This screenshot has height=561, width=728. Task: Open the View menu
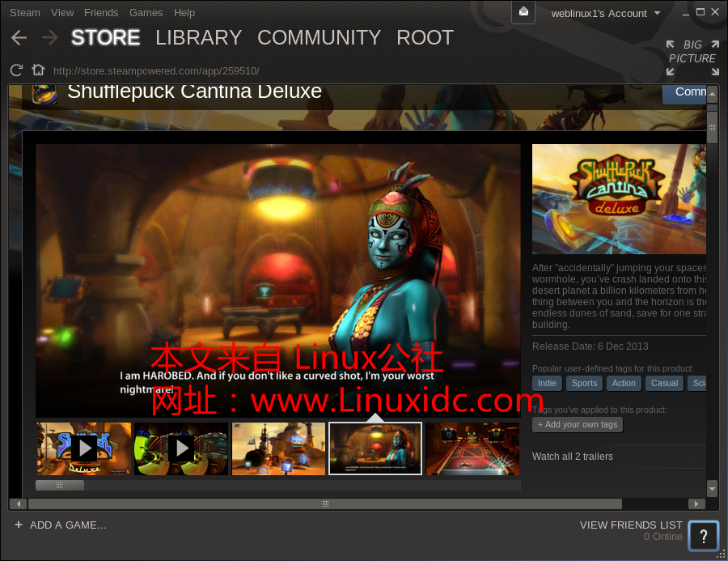coord(62,13)
